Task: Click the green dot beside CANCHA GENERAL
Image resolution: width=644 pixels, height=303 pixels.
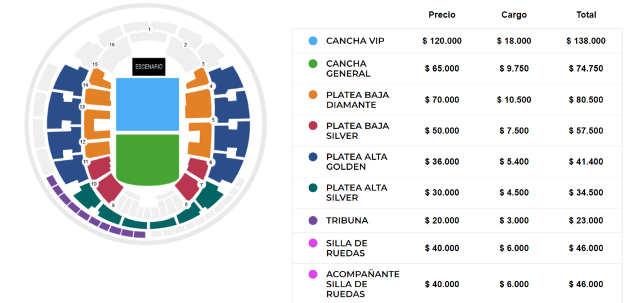Action: [x=313, y=63]
